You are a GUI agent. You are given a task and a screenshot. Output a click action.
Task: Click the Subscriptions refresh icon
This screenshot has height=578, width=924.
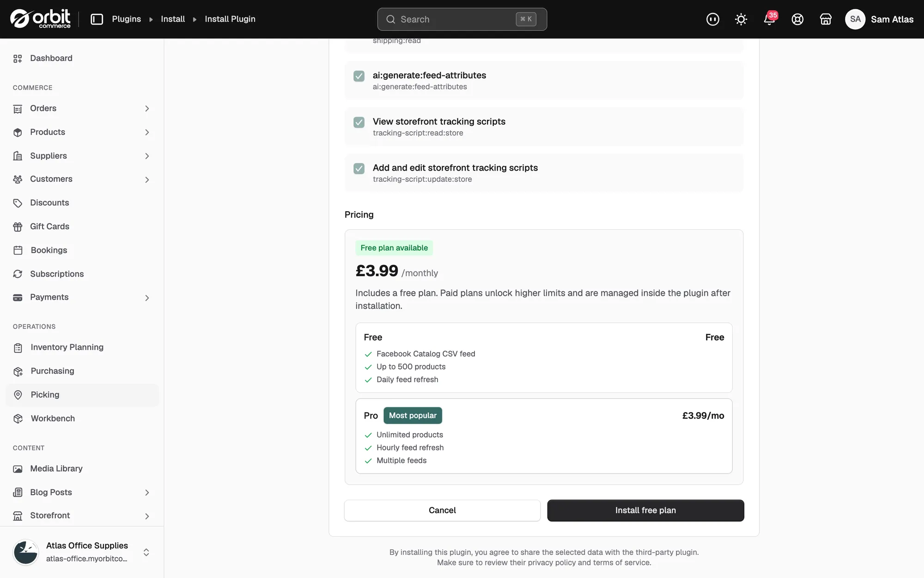coord(18,274)
